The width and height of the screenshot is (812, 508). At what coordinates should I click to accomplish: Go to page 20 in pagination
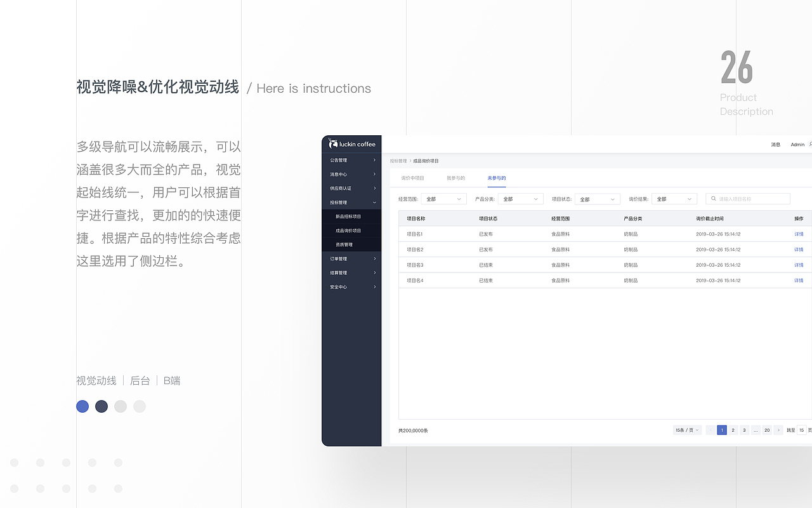[767, 430]
